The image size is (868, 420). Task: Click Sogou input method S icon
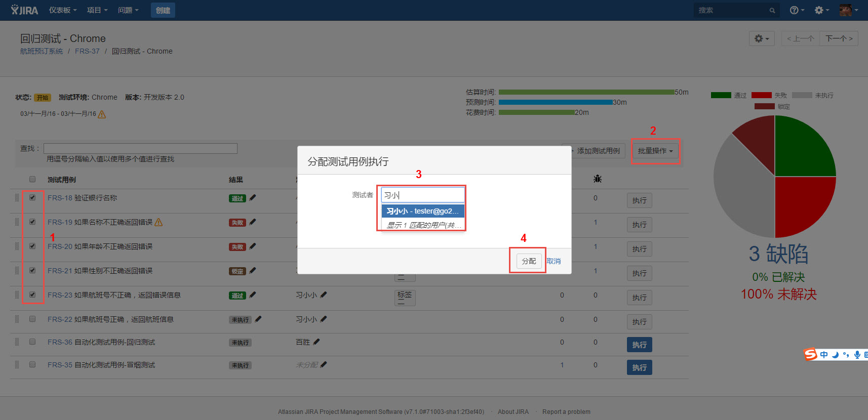811,354
